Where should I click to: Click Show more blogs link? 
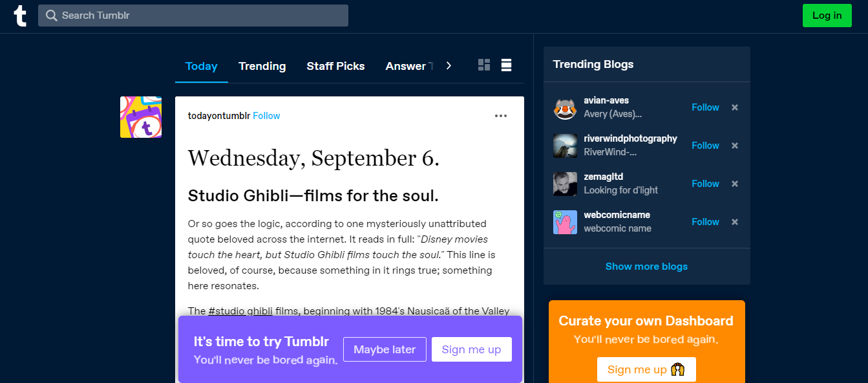[646, 267]
